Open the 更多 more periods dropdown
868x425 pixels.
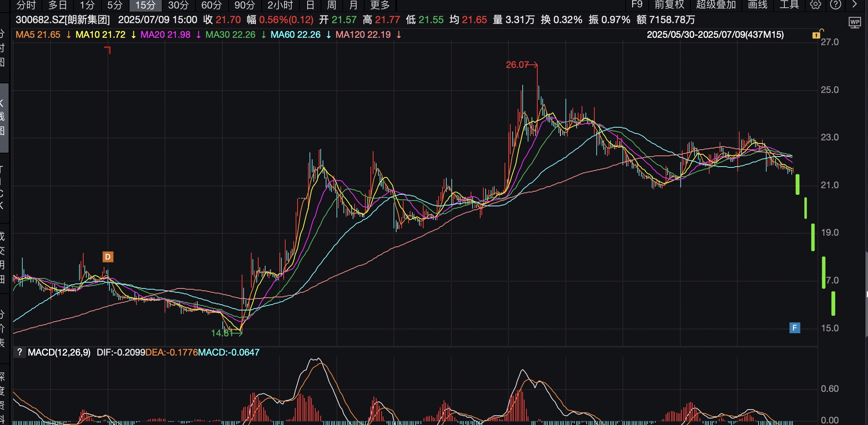tap(380, 5)
